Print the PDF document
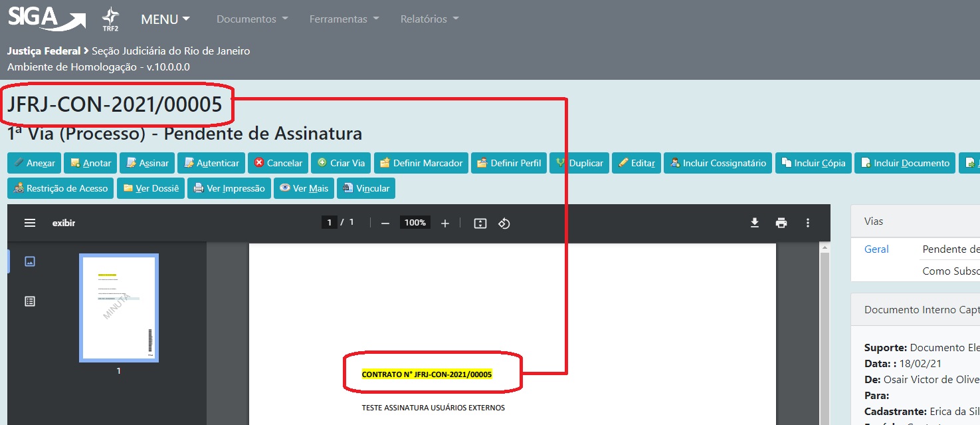 point(781,223)
